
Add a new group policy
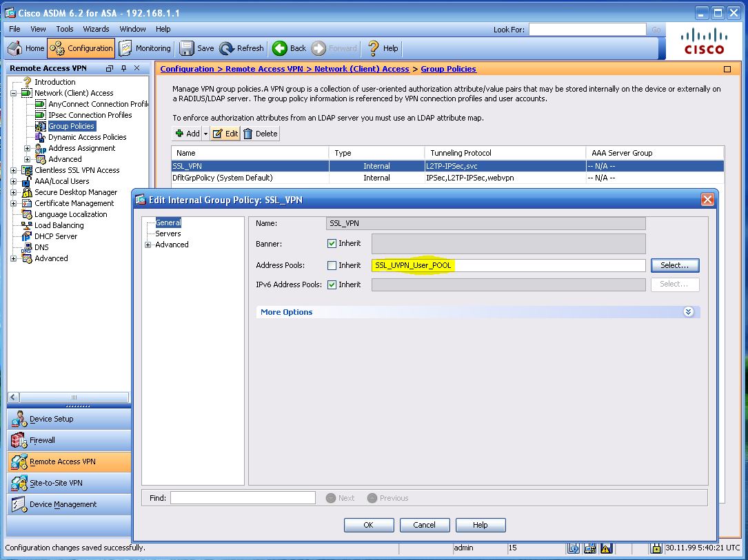[x=188, y=134]
